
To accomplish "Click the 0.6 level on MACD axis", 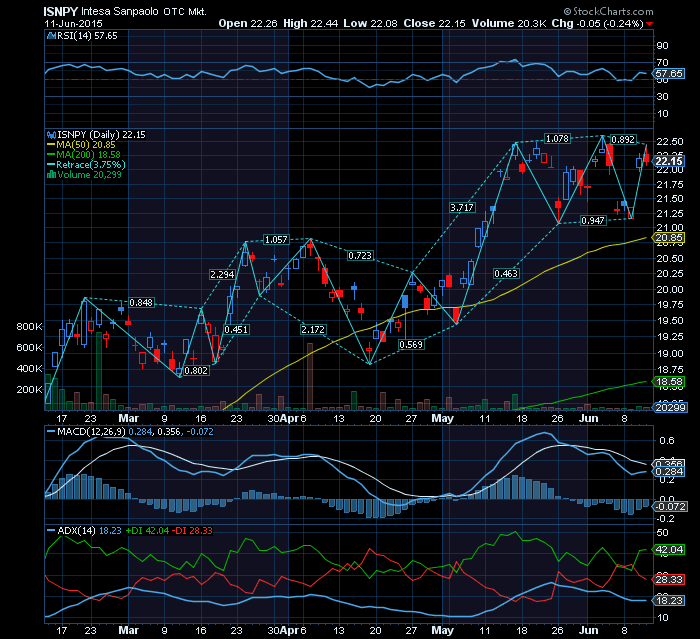I will coord(667,441).
